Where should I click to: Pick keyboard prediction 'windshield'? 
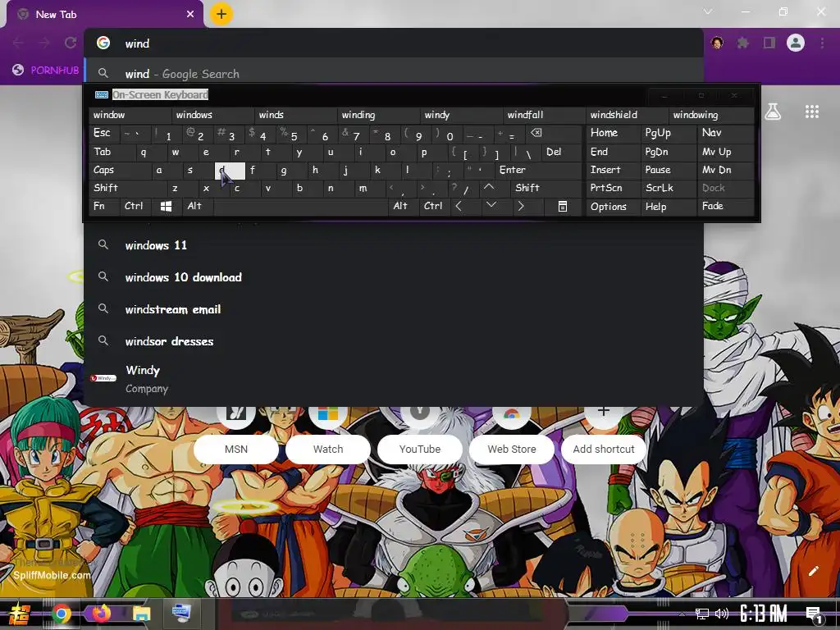pos(628,115)
